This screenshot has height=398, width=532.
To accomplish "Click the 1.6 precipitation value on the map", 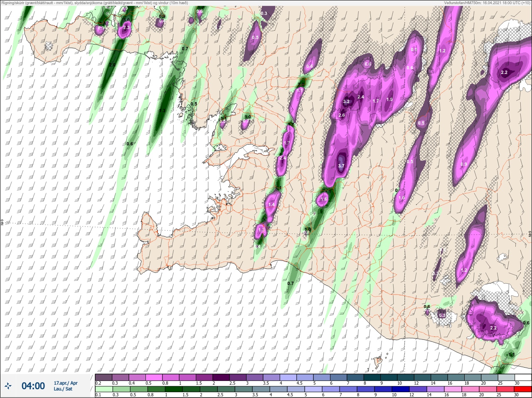I will (324, 199).
